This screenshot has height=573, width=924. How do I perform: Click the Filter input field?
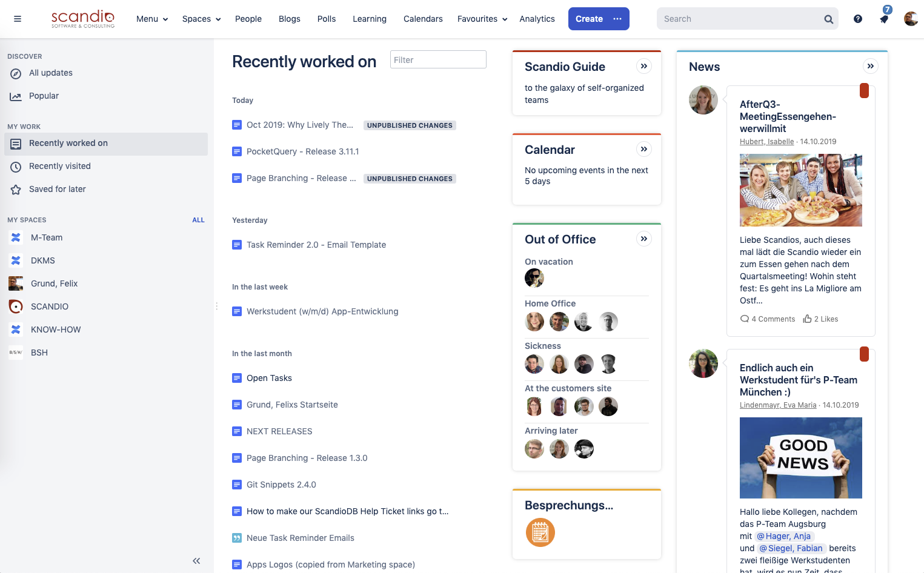coord(438,59)
